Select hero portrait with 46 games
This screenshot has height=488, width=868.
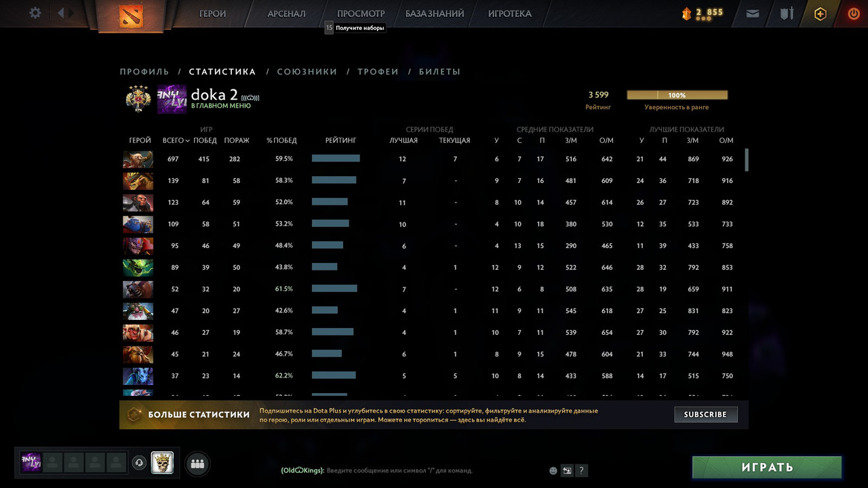pyautogui.click(x=138, y=333)
